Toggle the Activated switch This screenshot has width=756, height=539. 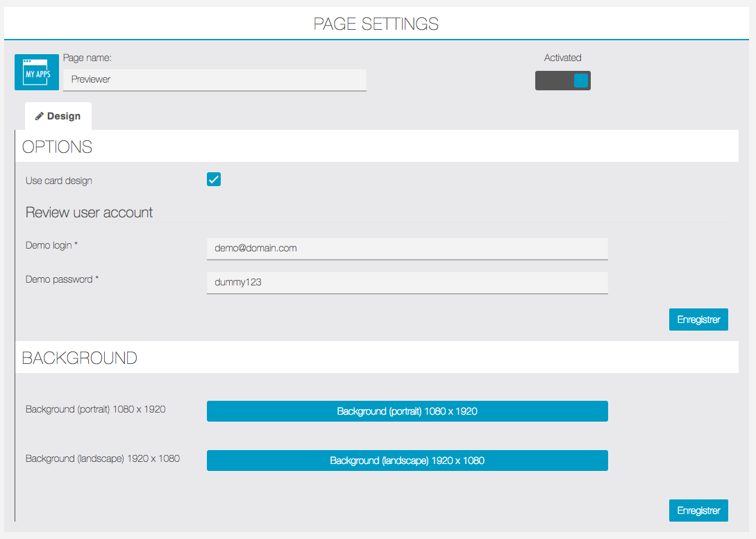pyautogui.click(x=562, y=81)
